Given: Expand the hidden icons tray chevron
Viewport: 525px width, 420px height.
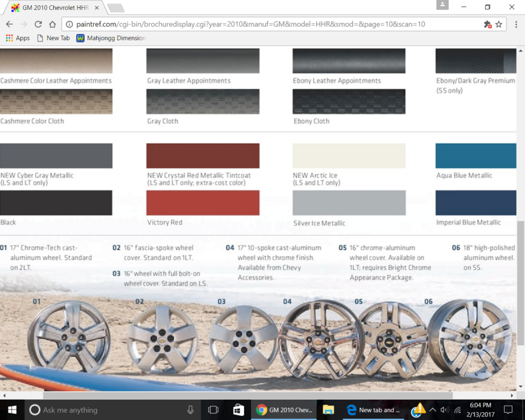Looking at the screenshot, I should (432, 409).
